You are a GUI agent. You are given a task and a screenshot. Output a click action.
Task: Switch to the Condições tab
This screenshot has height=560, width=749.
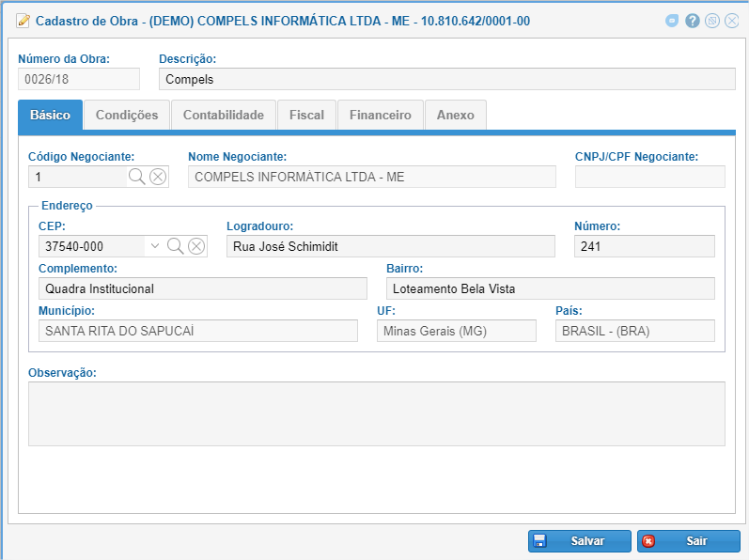[127, 115]
